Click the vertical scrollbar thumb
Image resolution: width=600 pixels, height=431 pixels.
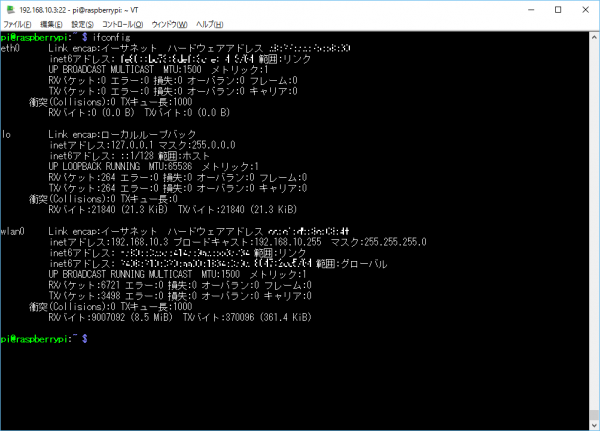pyautogui.click(x=594, y=415)
